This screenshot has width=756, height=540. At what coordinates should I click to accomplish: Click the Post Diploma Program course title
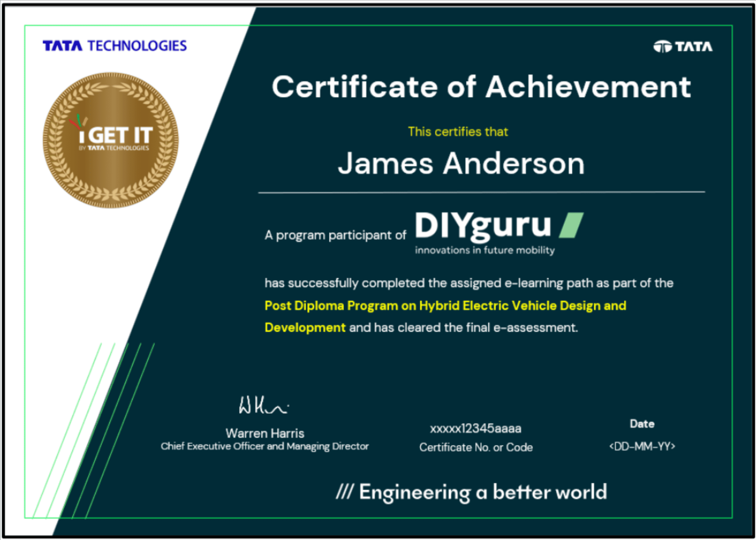click(445, 305)
